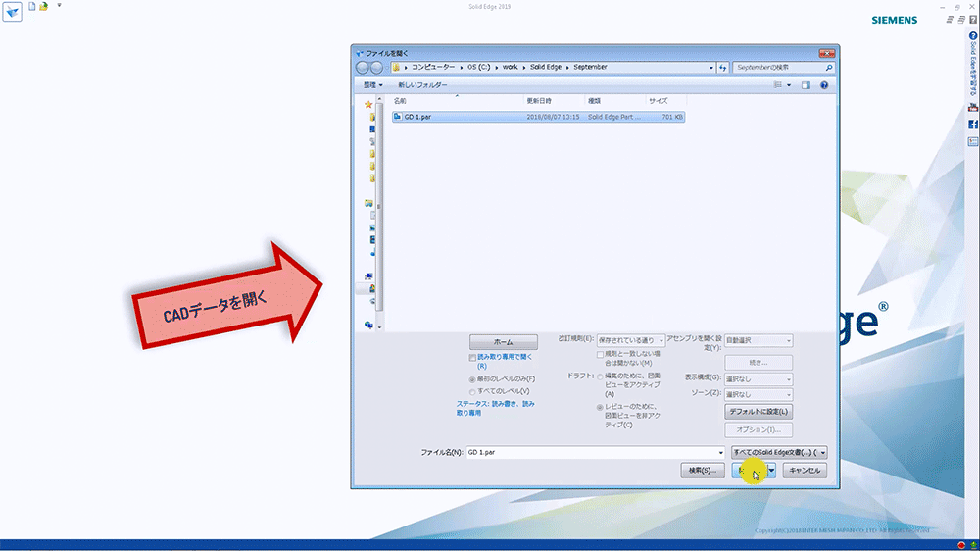Click the network icon in navigation pane
Screen dimensions: 980x551
coord(368,325)
